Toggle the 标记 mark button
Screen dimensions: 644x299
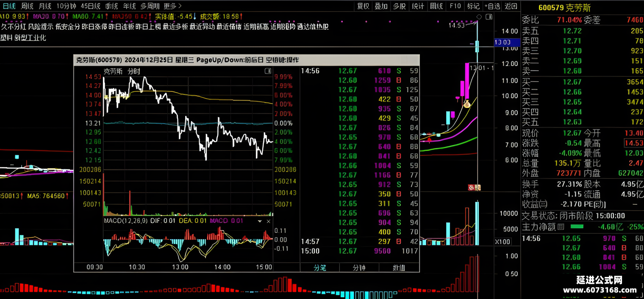click(x=473, y=6)
